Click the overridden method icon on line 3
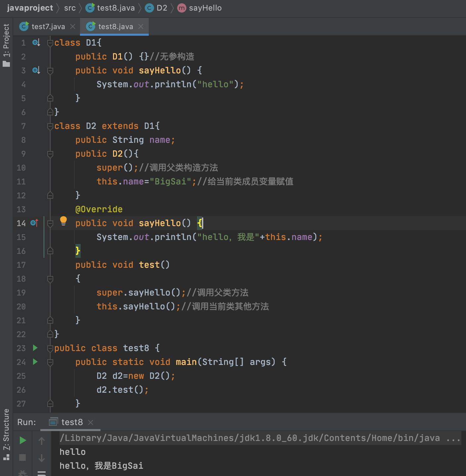The width and height of the screenshot is (466, 476). (x=36, y=70)
